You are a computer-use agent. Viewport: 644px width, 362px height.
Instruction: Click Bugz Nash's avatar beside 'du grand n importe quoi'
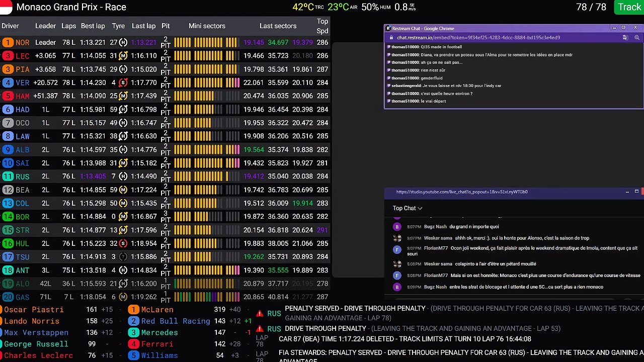pyautogui.click(x=397, y=227)
